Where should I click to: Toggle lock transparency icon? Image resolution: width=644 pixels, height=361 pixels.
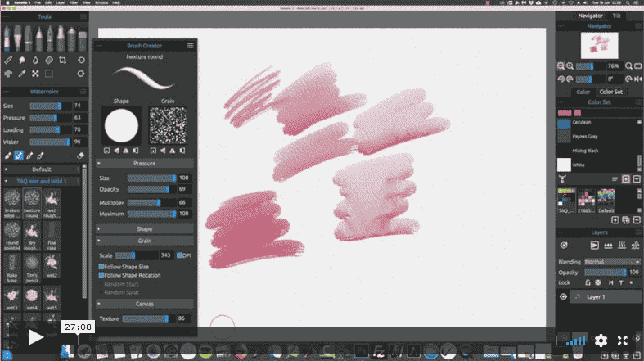pyautogui.click(x=598, y=282)
